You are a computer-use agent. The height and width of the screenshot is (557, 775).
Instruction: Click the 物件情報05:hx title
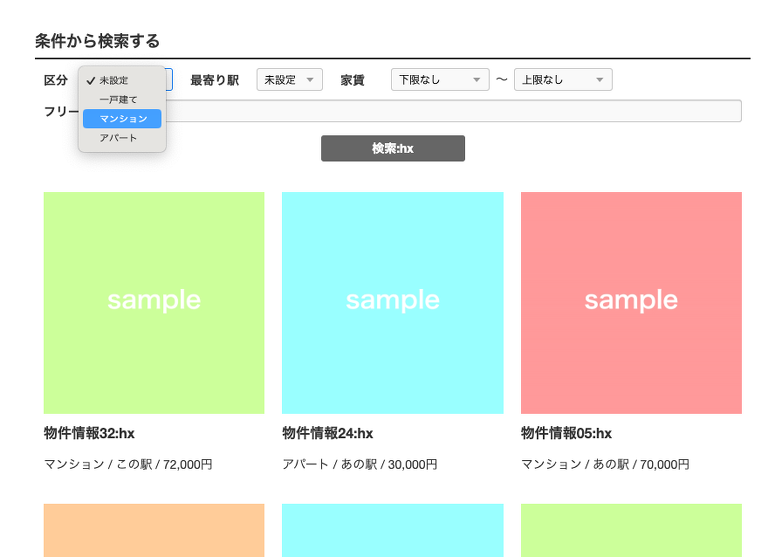coord(566,434)
